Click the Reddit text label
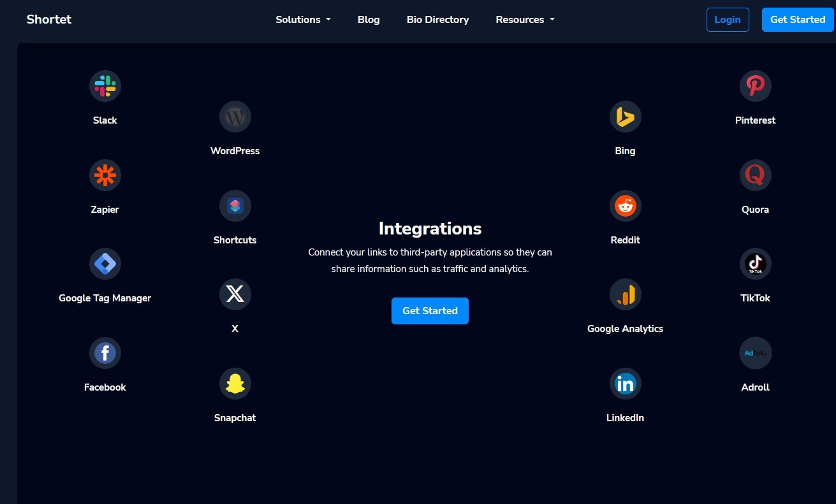 [x=625, y=240]
